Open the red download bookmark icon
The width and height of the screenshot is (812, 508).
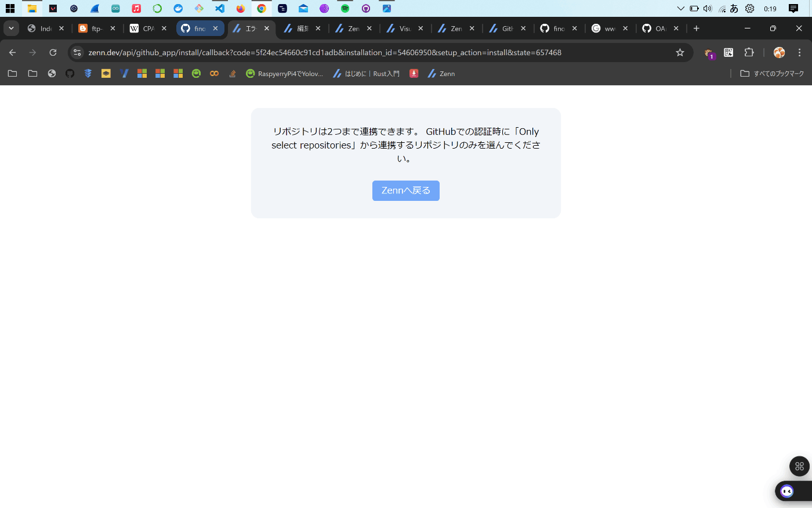pos(414,74)
